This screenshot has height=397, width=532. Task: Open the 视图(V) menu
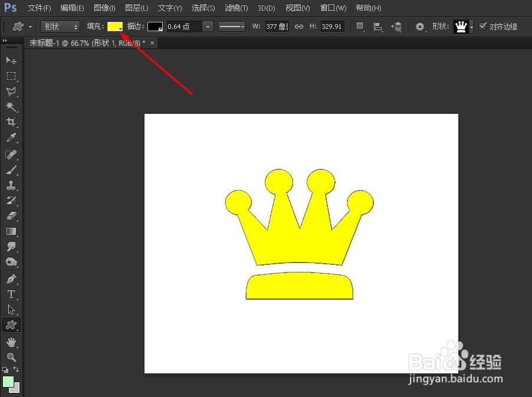click(297, 8)
